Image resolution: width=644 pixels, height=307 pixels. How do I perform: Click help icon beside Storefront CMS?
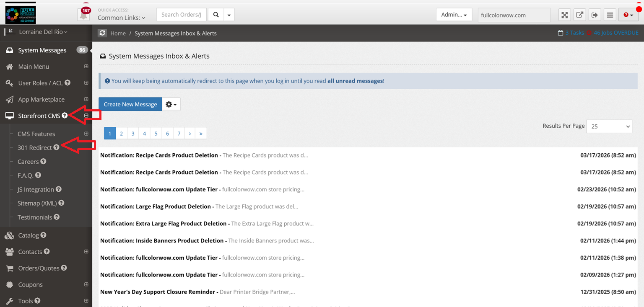click(x=65, y=116)
